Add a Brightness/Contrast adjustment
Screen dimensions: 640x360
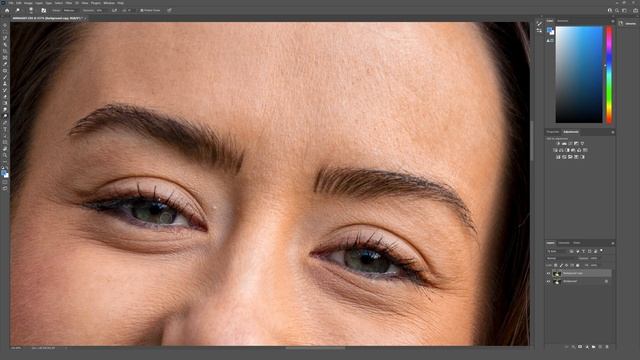558,144
